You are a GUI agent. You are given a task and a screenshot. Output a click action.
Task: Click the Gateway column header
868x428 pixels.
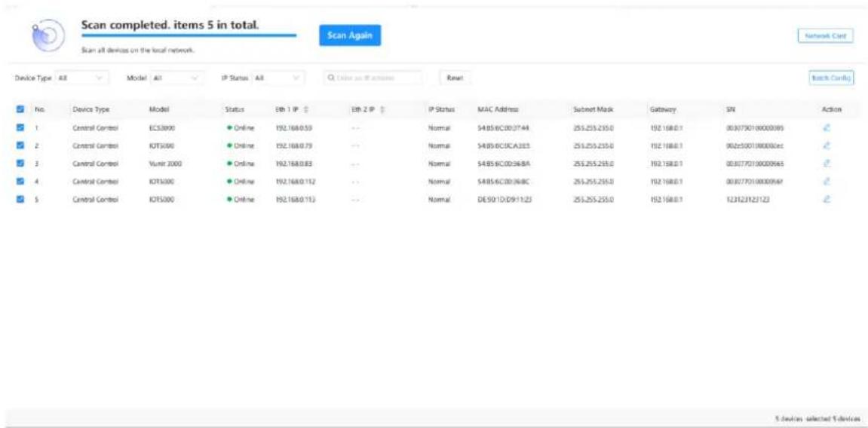click(661, 110)
